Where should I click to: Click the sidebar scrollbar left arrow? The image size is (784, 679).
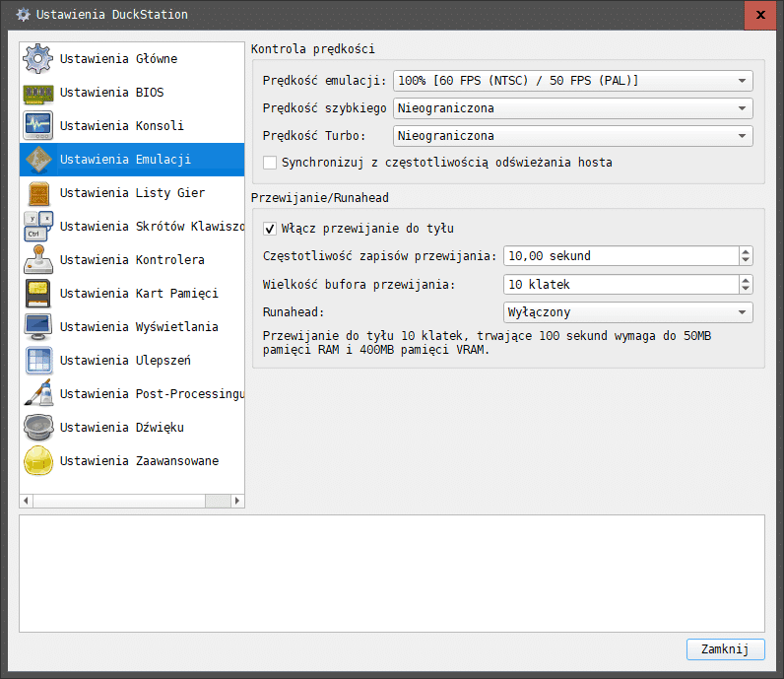click(26, 501)
